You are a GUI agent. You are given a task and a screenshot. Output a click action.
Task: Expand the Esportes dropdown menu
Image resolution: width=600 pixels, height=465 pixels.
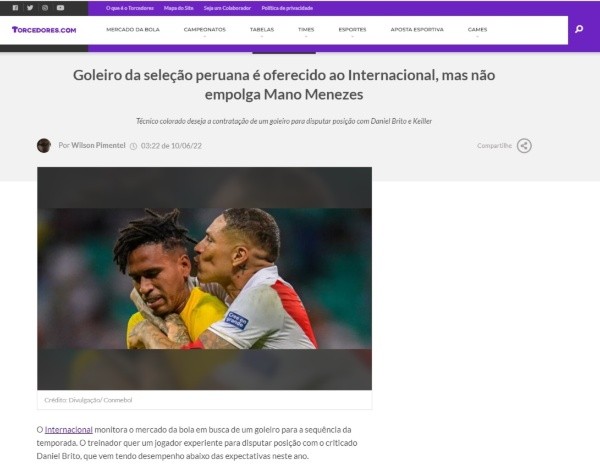(352, 29)
